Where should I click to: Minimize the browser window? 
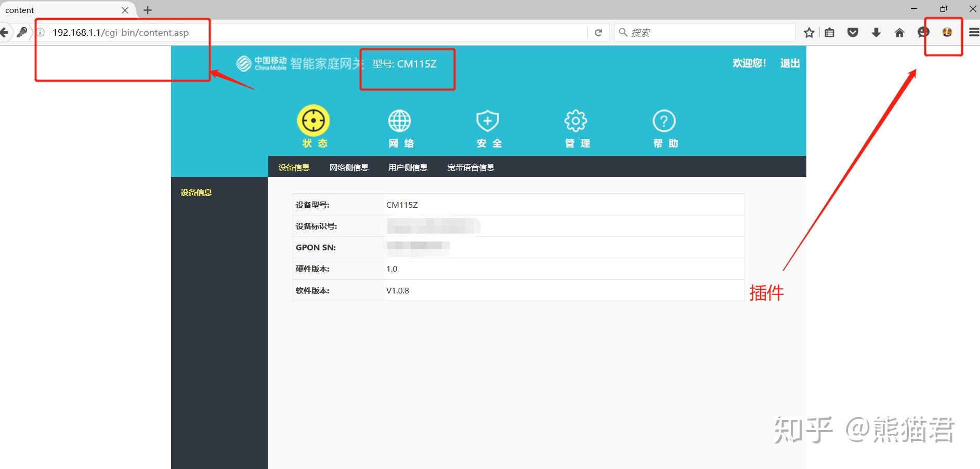click(914, 9)
